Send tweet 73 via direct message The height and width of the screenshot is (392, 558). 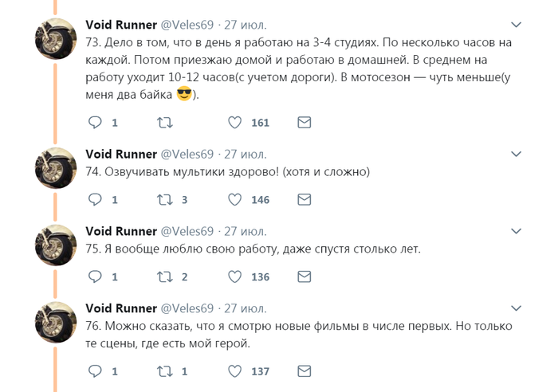304,123
